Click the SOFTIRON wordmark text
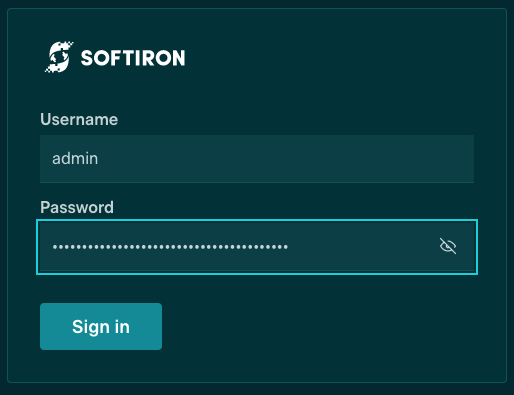This screenshot has height=395, width=514. click(133, 58)
